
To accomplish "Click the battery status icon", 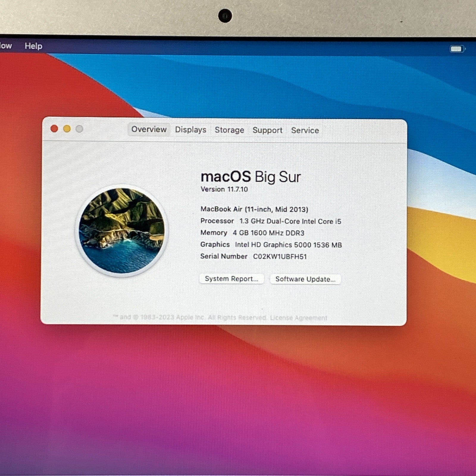I will coord(458,49).
